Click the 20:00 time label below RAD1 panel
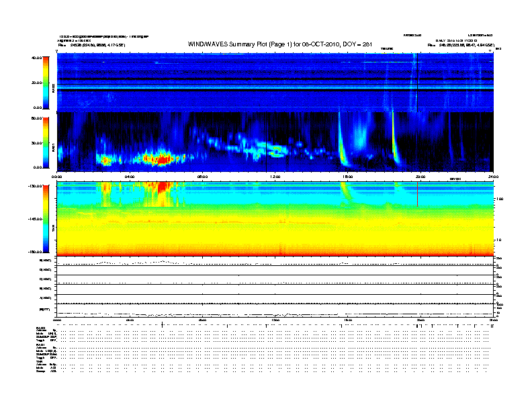The width and height of the screenshot is (532, 411). (420, 177)
